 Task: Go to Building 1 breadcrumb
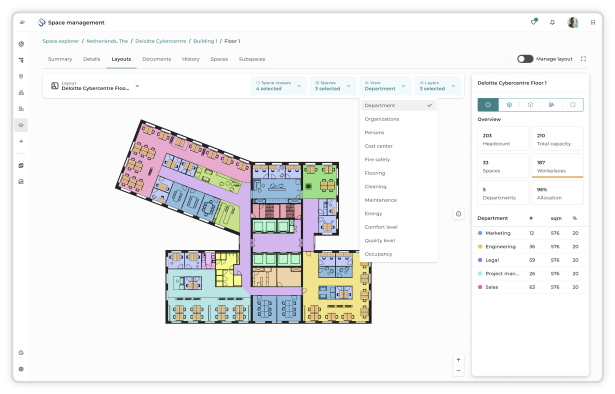click(205, 41)
